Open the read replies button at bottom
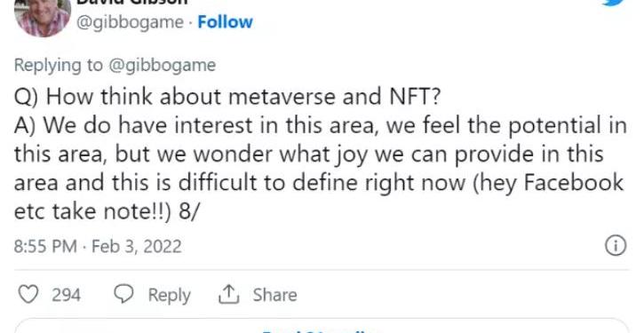The width and height of the screenshot is (644, 333). tap(322, 327)
